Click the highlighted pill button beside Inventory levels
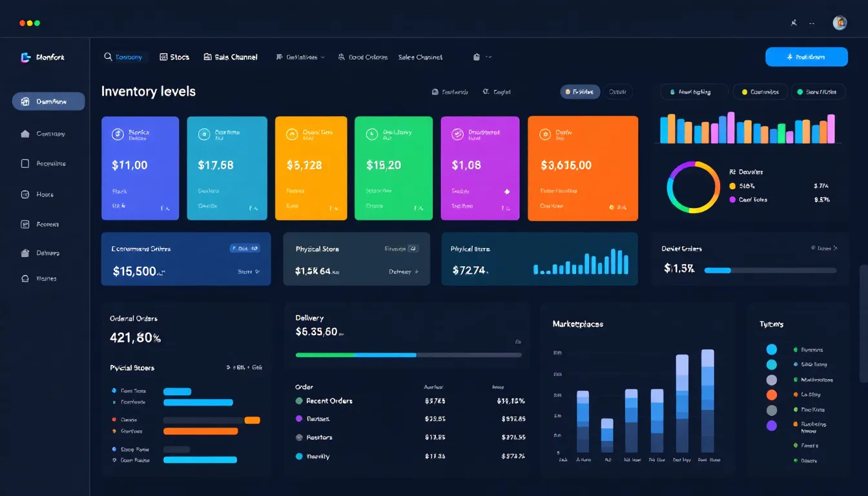The height and width of the screenshot is (496, 868). pyautogui.click(x=579, y=92)
